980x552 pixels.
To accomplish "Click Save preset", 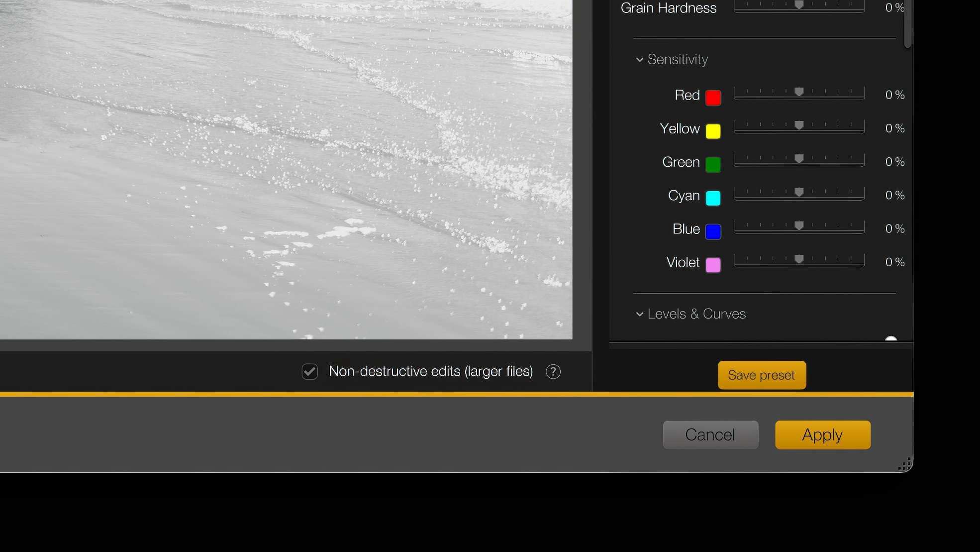I will pyautogui.click(x=762, y=375).
